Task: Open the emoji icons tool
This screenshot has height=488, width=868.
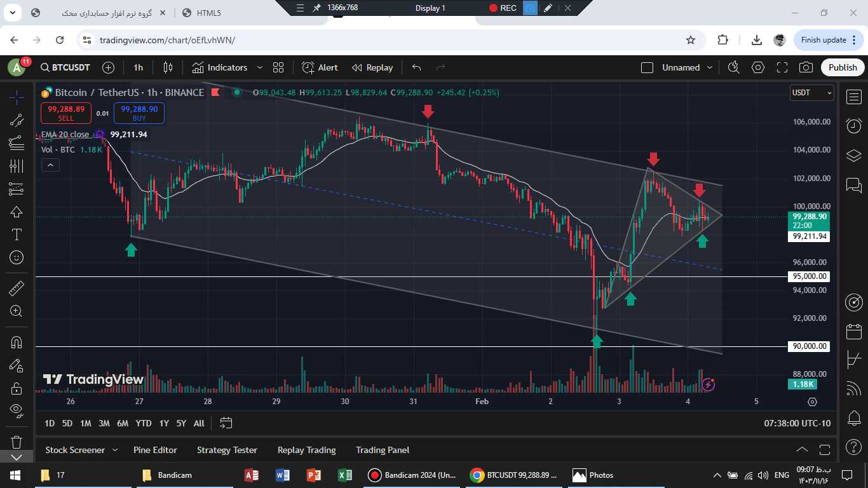Action: 17,257
